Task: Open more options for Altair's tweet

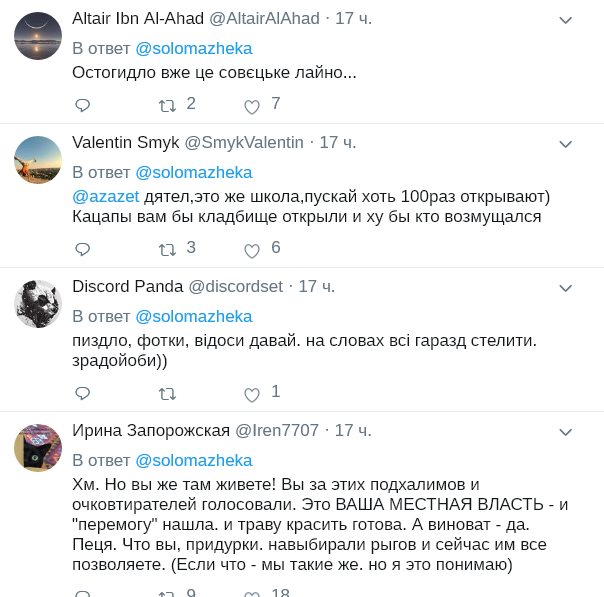Action: pyautogui.click(x=565, y=20)
